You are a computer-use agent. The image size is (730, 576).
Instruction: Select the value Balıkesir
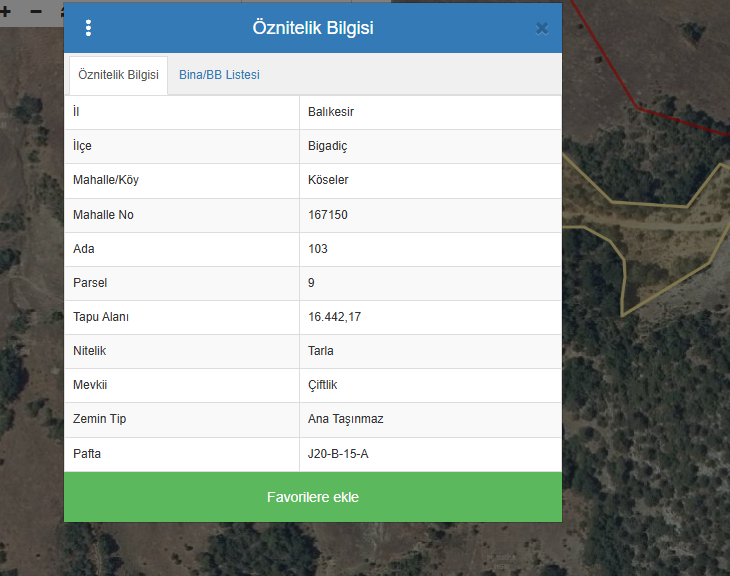331,112
